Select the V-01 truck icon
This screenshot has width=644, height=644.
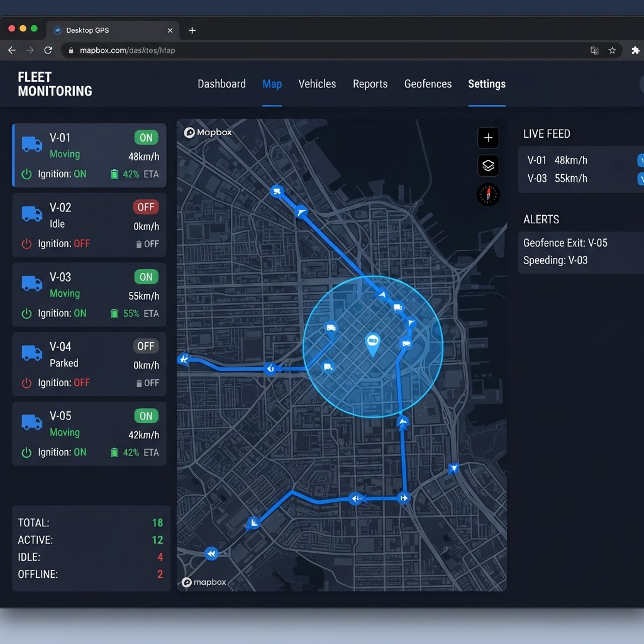(x=31, y=144)
